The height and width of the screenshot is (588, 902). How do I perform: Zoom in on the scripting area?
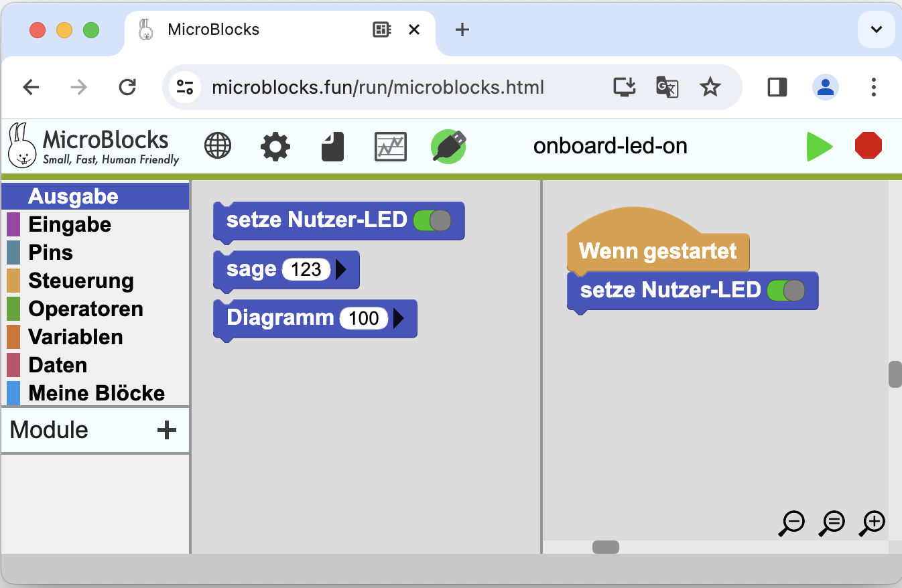coord(872,523)
